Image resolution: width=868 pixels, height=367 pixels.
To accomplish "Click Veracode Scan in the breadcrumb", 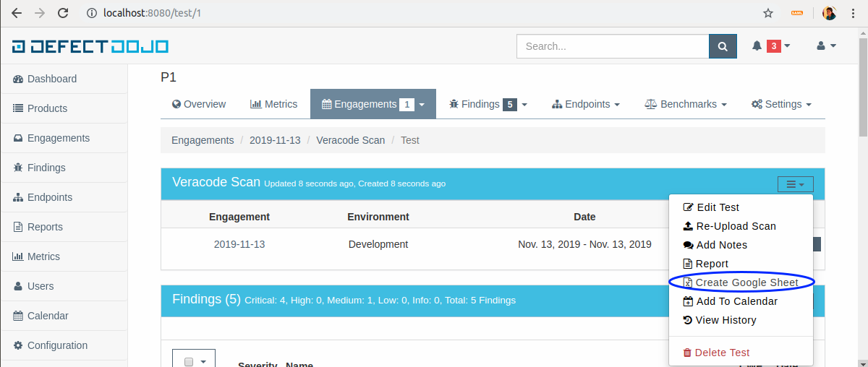I will [350, 140].
